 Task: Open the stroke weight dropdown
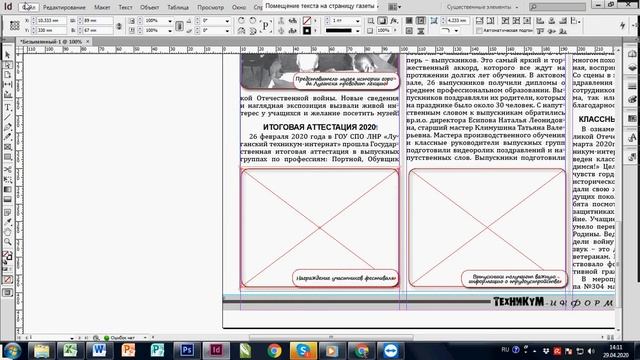pos(358,20)
